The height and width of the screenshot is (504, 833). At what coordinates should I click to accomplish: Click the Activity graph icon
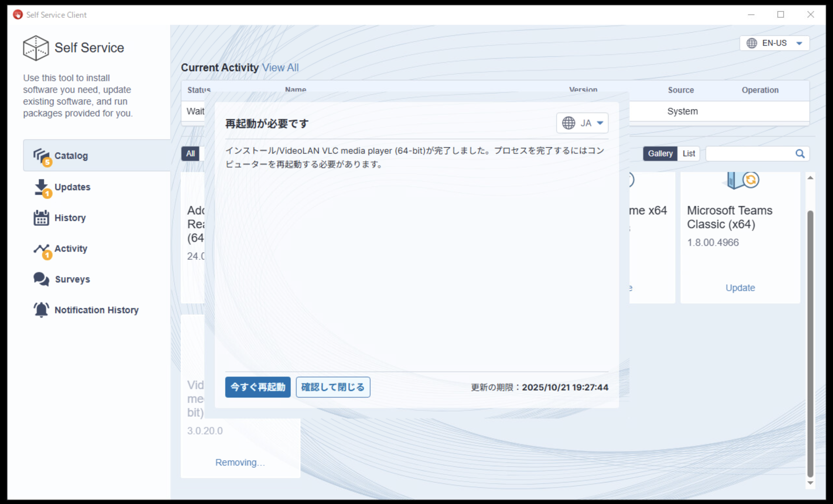pyautogui.click(x=41, y=249)
